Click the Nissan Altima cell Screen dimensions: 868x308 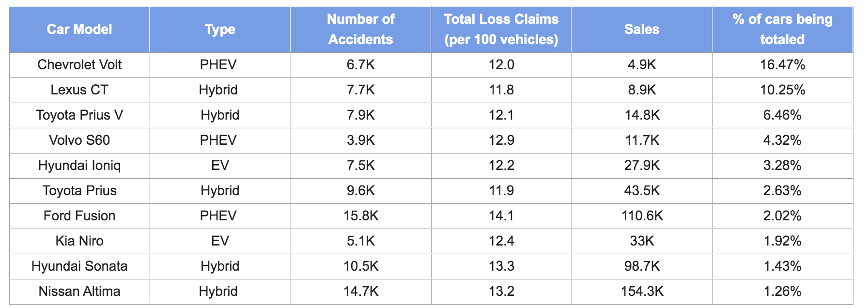click(79, 292)
